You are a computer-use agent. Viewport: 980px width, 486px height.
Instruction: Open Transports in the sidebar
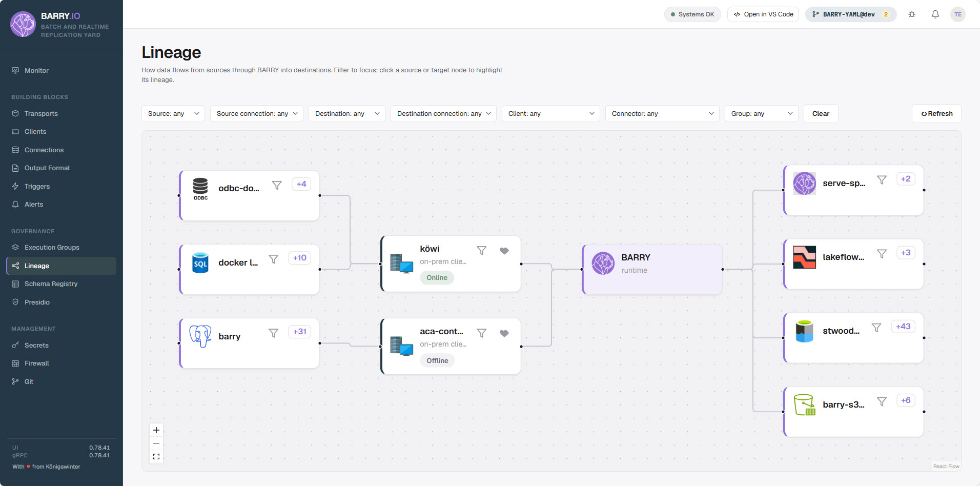point(62,114)
